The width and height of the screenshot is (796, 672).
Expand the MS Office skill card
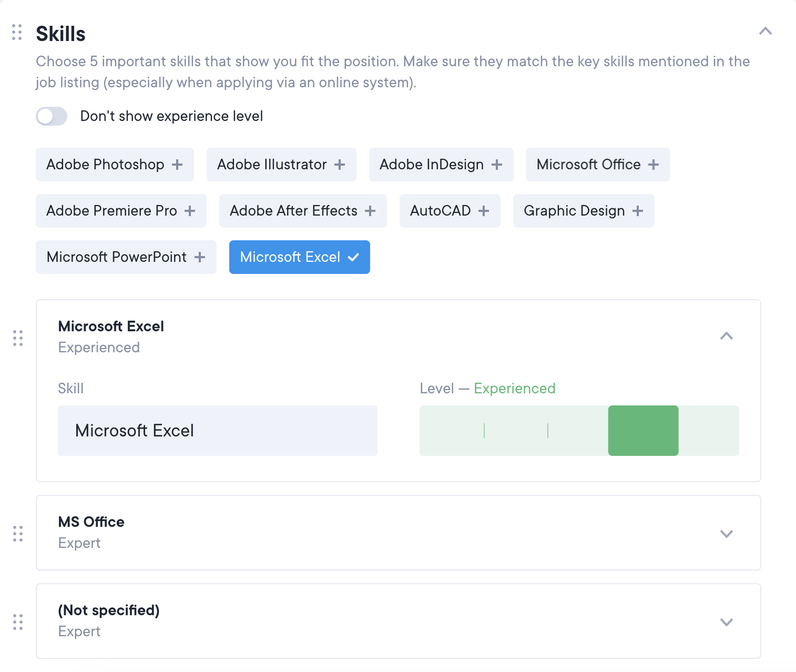(x=726, y=534)
